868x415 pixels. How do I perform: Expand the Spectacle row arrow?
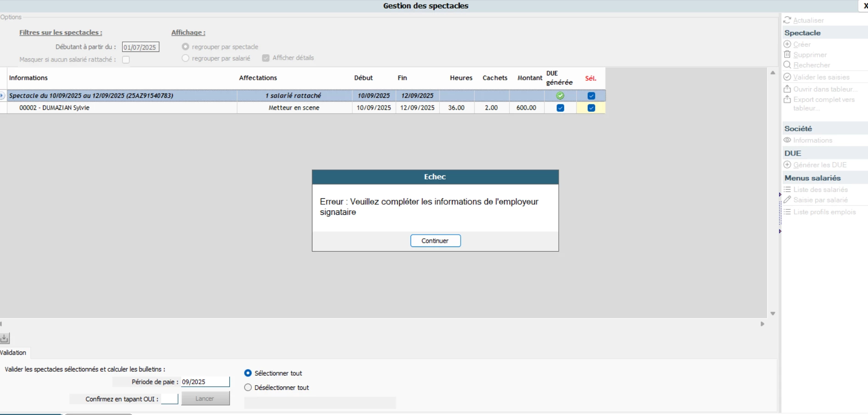click(2, 95)
